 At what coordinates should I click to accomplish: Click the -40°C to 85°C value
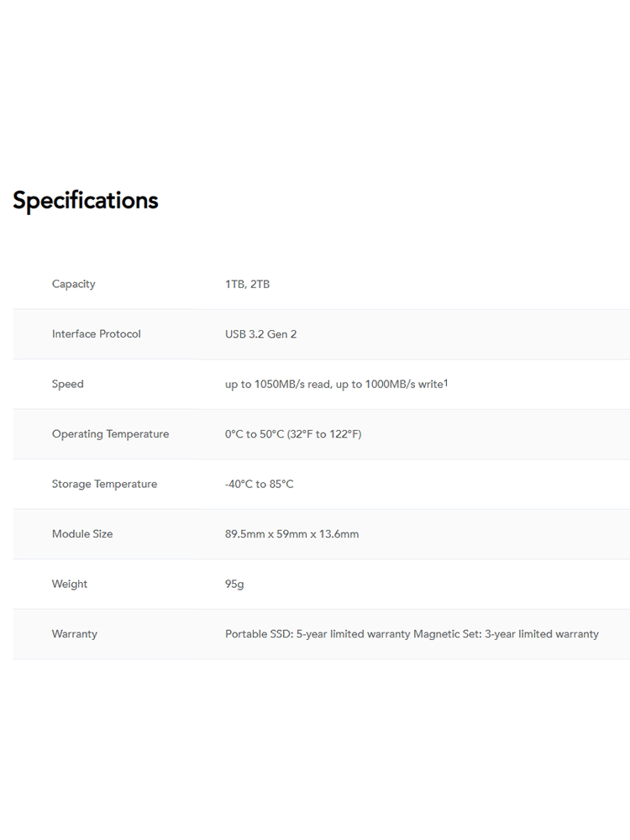point(260,484)
